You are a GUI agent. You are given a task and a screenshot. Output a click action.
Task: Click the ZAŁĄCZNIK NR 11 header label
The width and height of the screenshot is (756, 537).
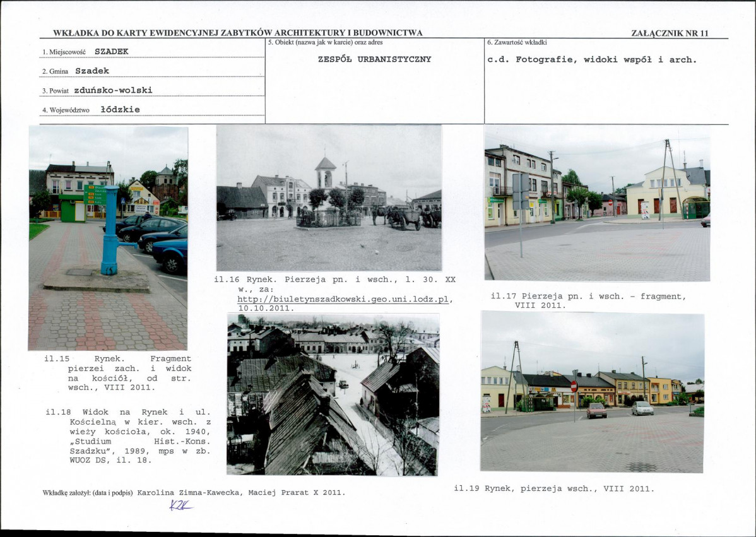click(670, 33)
